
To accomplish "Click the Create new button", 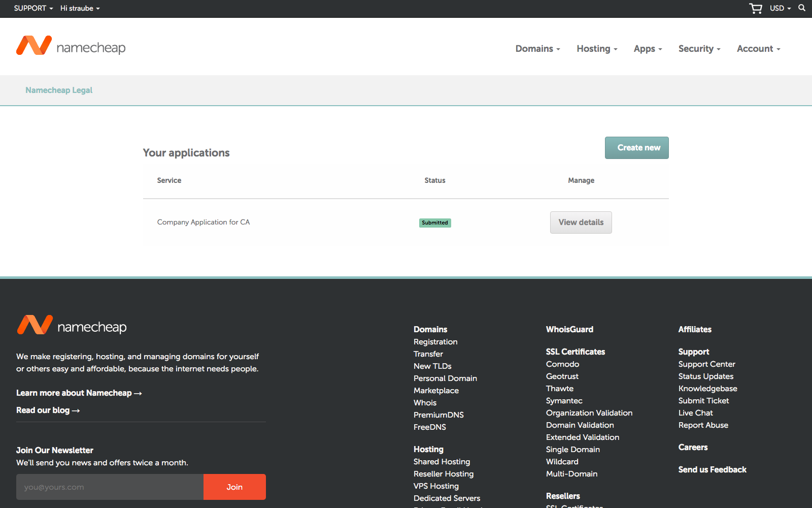I will (636, 148).
